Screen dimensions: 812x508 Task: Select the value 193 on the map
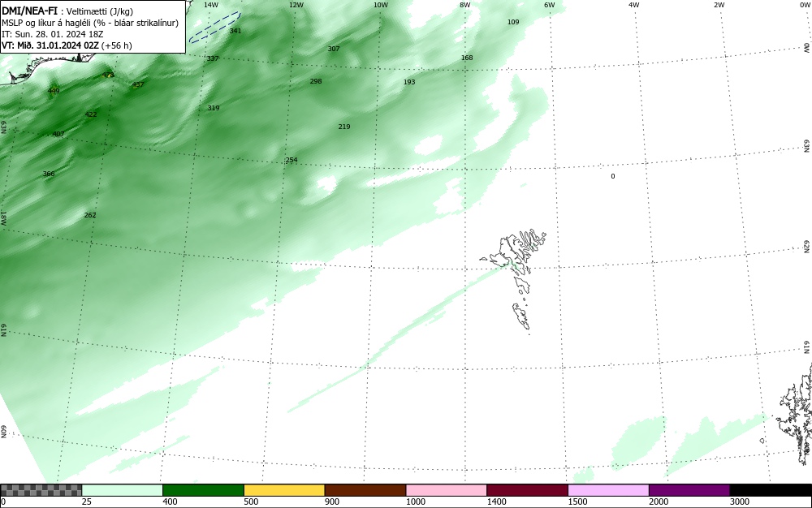pyautogui.click(x=409, y=82)
